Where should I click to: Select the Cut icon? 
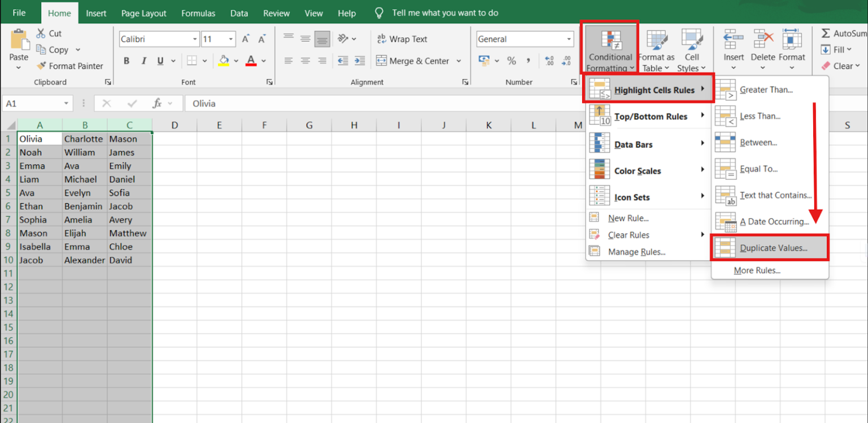(41, 33)
